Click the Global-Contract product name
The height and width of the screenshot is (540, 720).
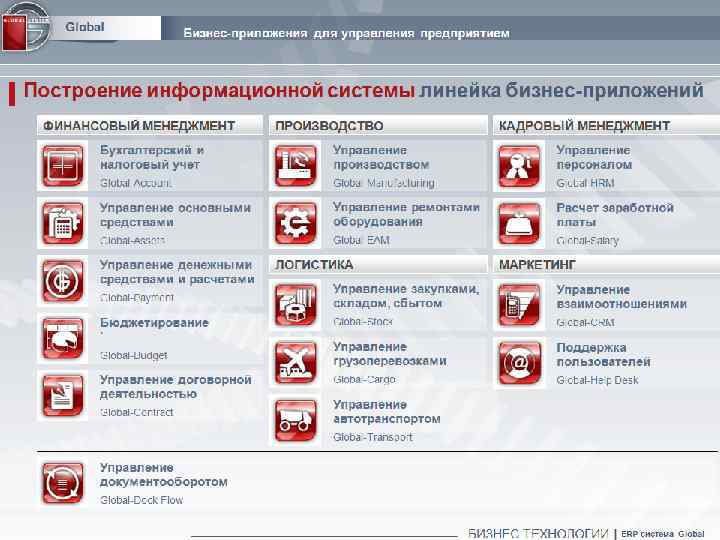click(x=136, y=412)
